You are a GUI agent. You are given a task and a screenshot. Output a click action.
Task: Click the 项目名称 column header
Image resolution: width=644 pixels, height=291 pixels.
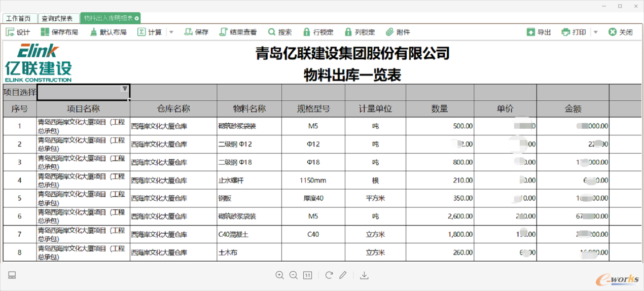click(83, 109)
